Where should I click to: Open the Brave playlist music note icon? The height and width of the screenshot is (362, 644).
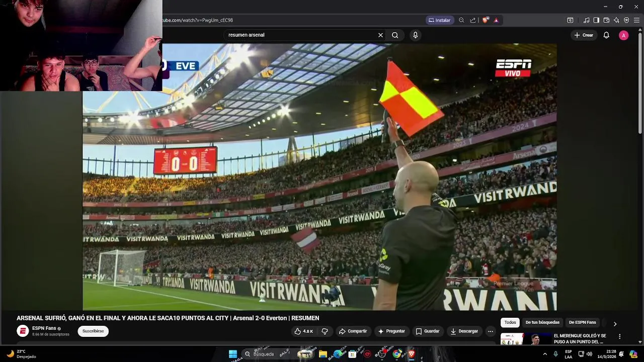[586, 20]
